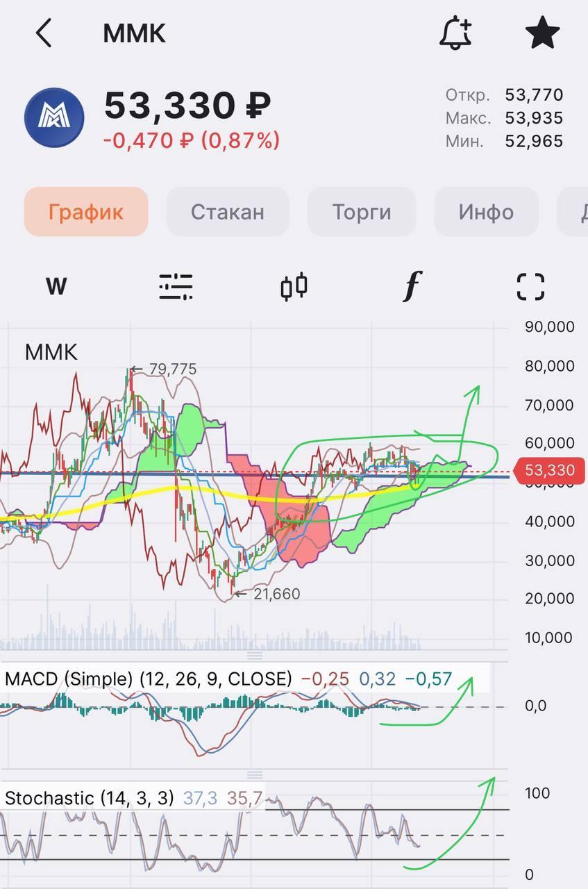Open indicators function icon
The width and height of the screenshot is (588, 889).
point(412,286)
